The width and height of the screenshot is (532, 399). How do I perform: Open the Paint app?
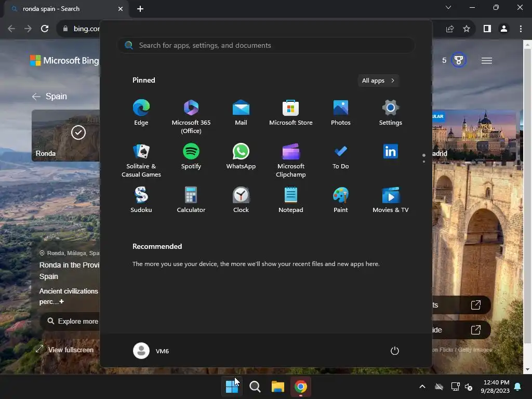coord(341,200)
